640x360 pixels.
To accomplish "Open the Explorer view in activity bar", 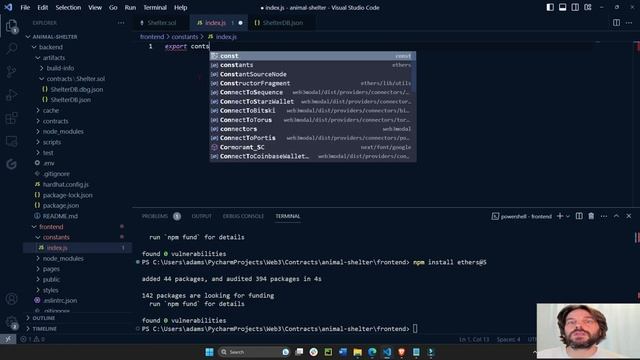I will (11, 26).
